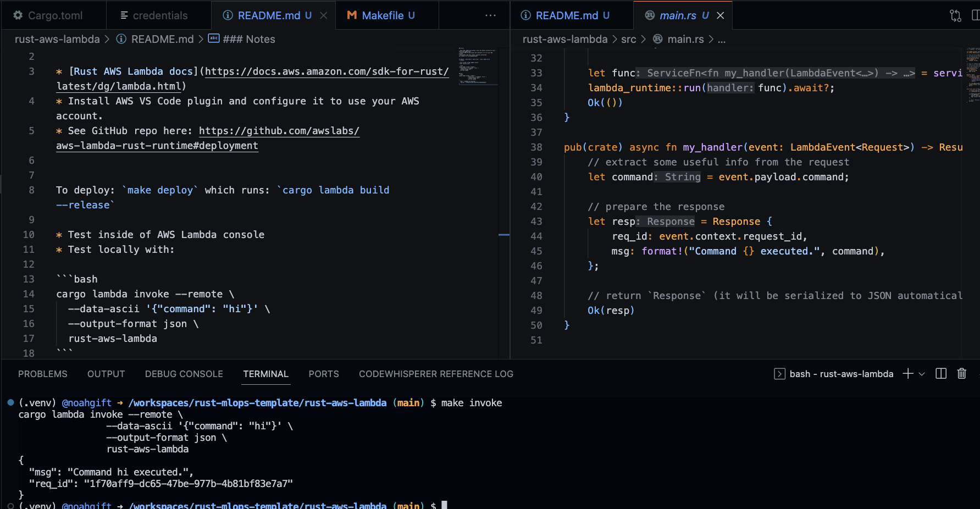Open the CODEWHISPERER REFERENCE LOG tab

(x=436, y=374)
